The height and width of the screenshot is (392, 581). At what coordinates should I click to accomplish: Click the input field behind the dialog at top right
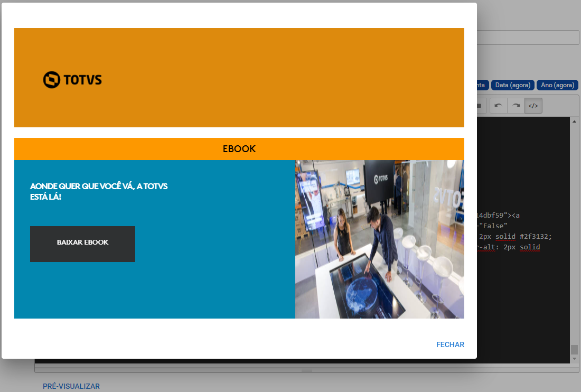coord(528,38)
